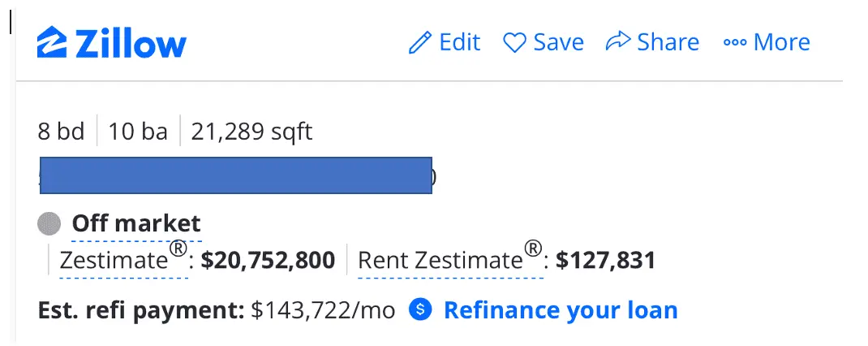Click the Zillow house logo icon
Image resolution: width=868 pixels, height=346 pixels.
coord(51,42)
